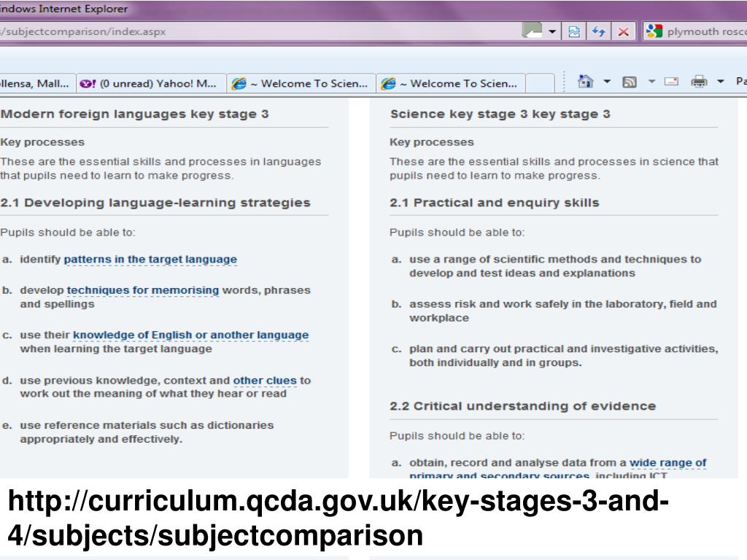The image size is (747, 560).
Task: Open 'patterns in the target language' link
Action: [150, 260]
